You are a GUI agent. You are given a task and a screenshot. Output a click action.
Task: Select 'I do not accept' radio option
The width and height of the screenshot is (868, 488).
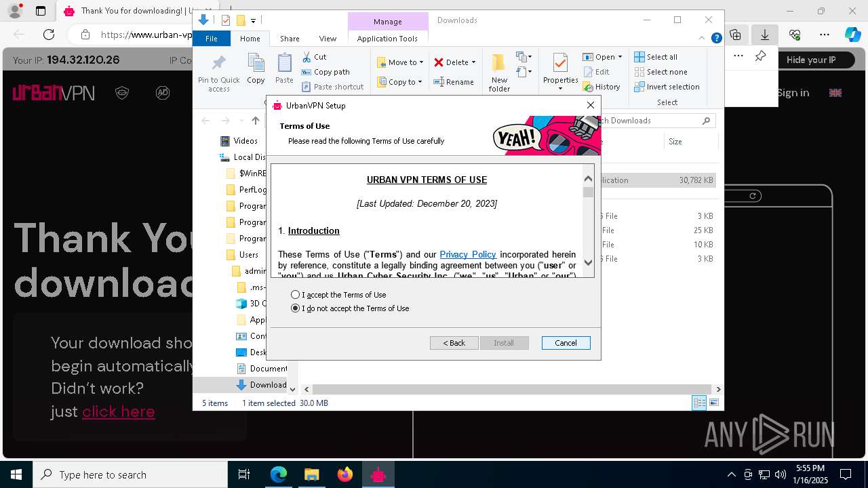(x=351, y=308)
